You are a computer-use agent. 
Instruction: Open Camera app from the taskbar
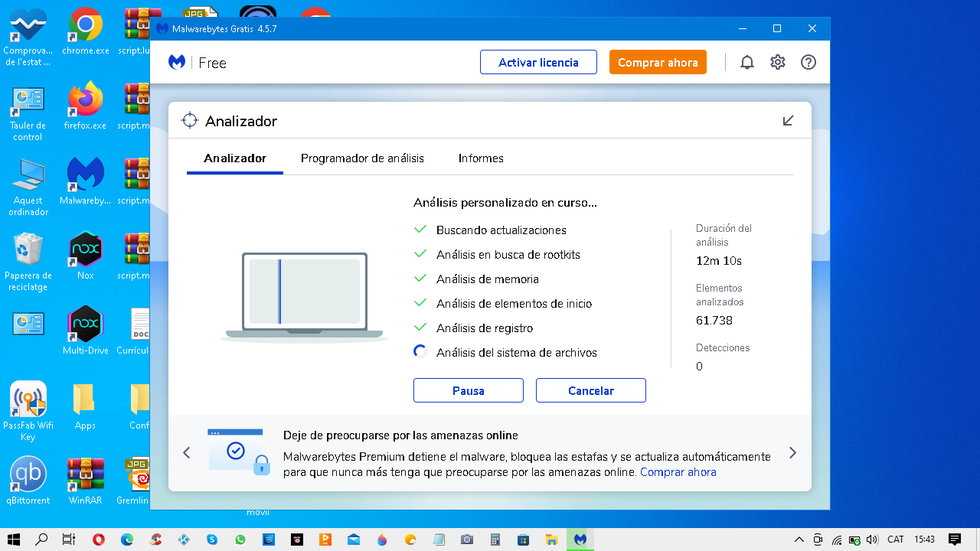[467, 540]
